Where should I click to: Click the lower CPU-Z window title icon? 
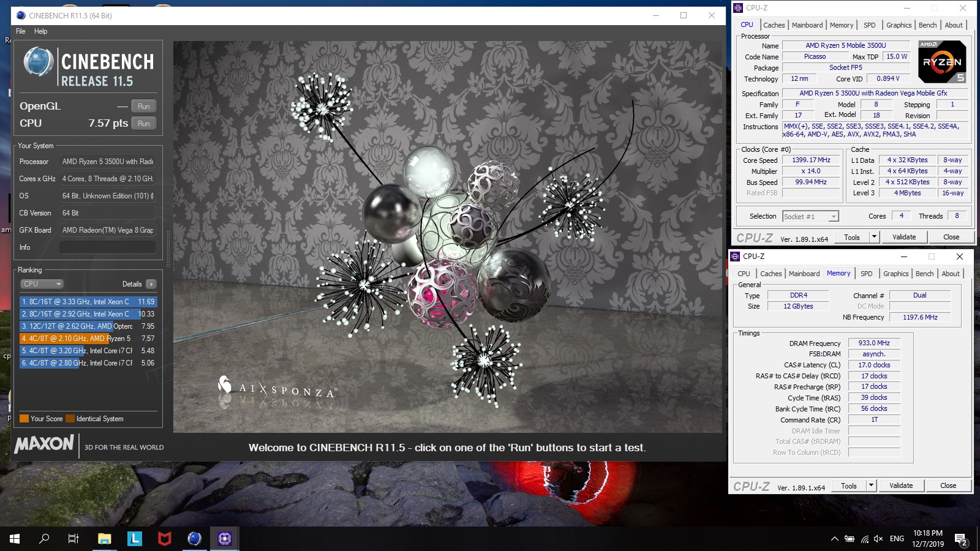click(x=736, y=257)
